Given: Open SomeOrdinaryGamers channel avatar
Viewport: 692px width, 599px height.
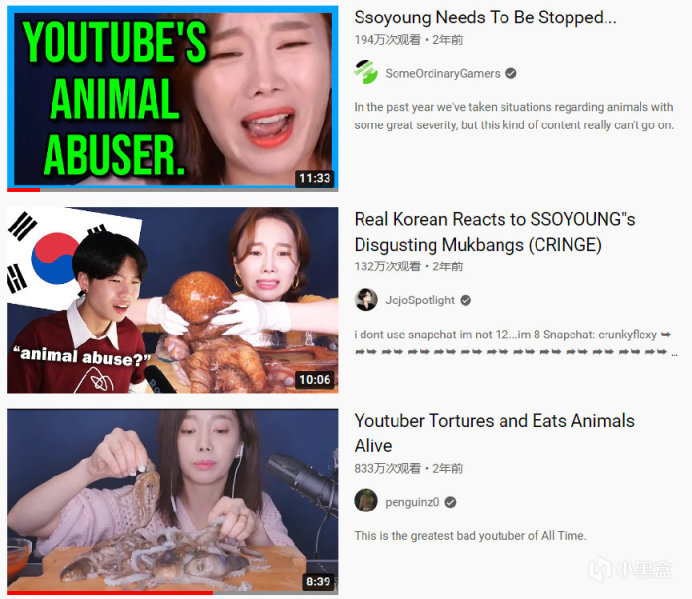Looking at the screenshot, I should coord(366,72).
